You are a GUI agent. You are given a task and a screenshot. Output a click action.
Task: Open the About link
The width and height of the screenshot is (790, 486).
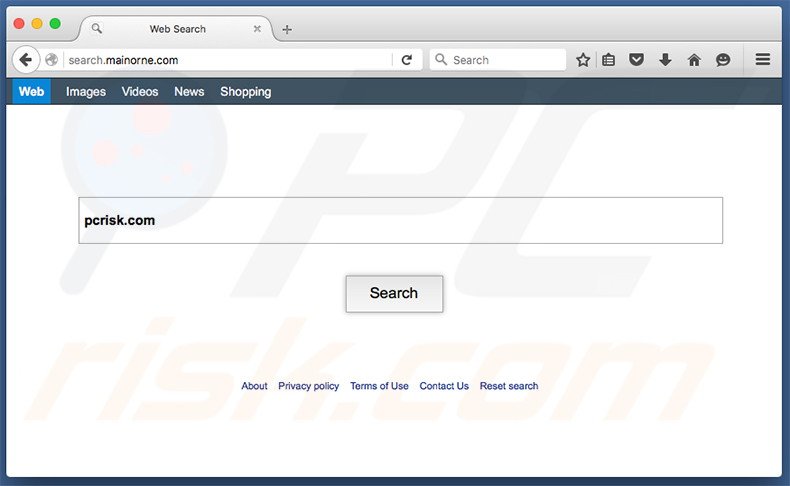(254, 386)
